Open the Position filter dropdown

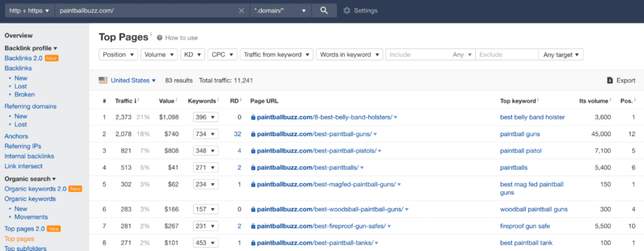click(119, 55)
